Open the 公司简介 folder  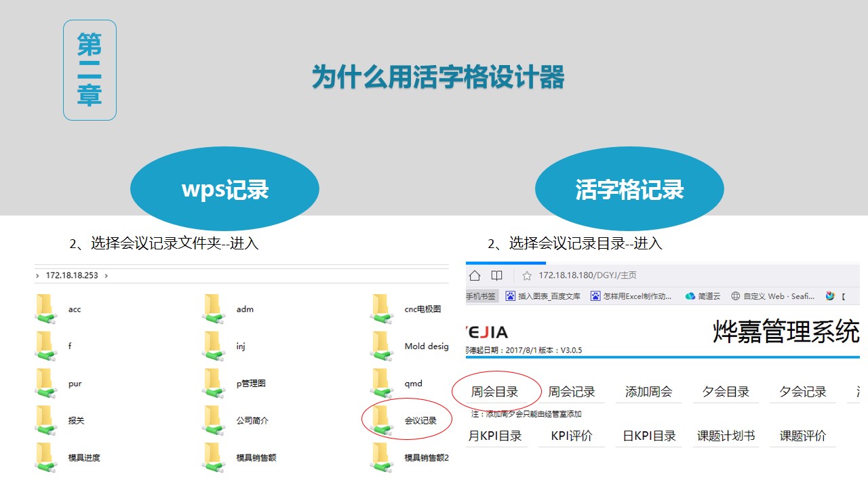tap(213, 421)
